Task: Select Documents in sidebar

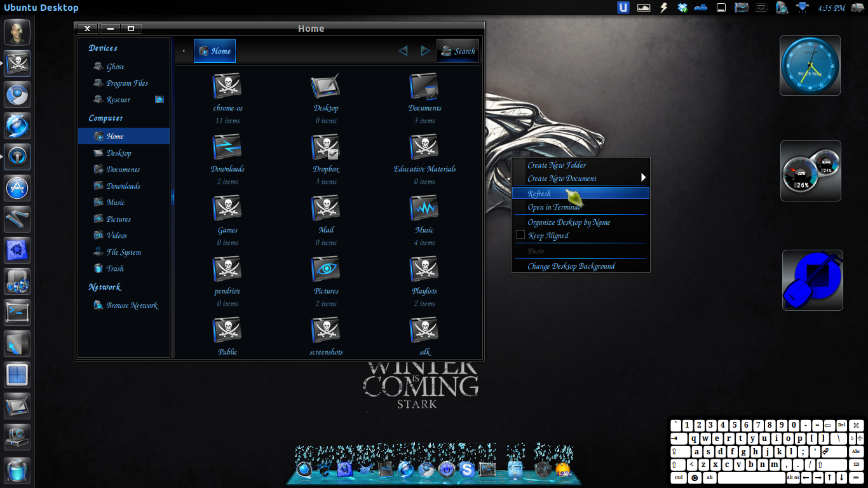Action: point(124,169)
